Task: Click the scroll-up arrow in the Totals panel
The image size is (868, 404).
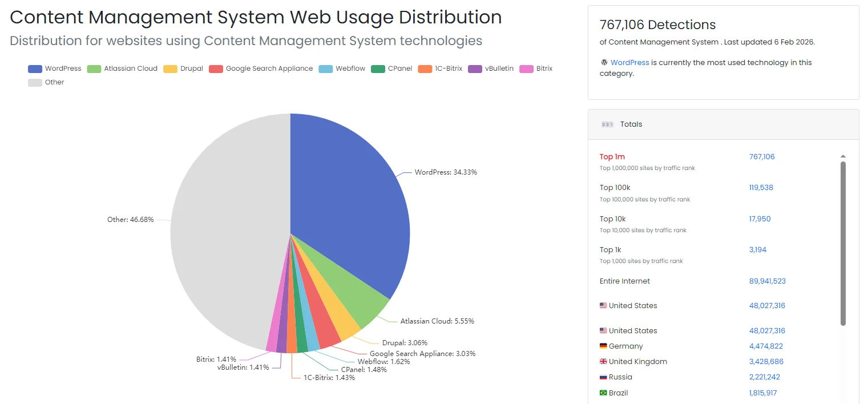Action: (x=843, y=155)
